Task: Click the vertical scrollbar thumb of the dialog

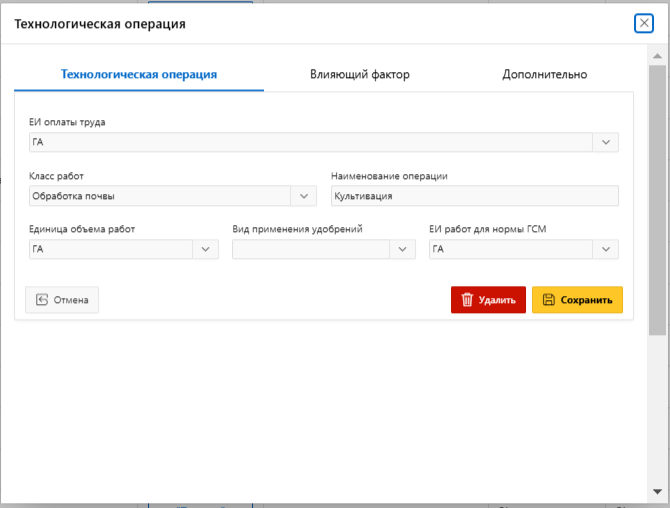Action: point(657,200)
